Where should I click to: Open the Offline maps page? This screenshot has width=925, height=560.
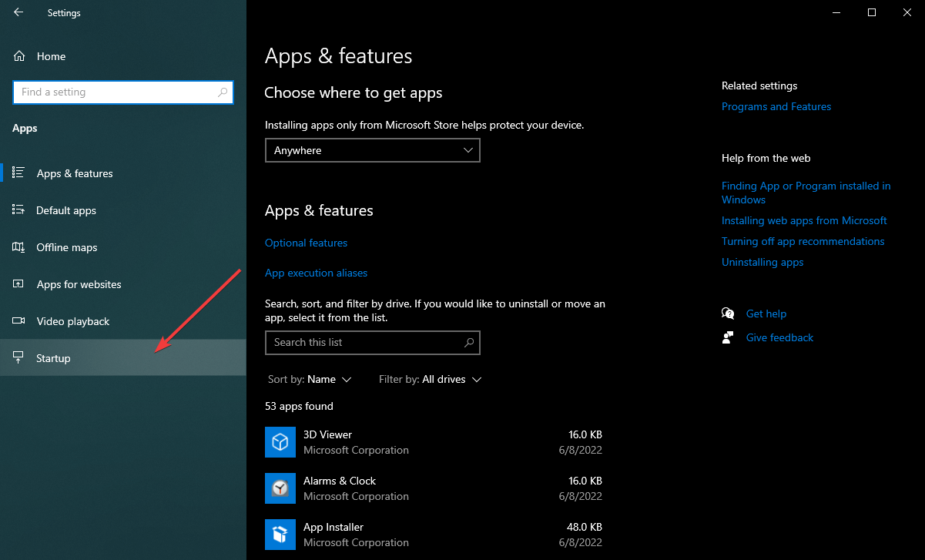(x=123, y=247)
